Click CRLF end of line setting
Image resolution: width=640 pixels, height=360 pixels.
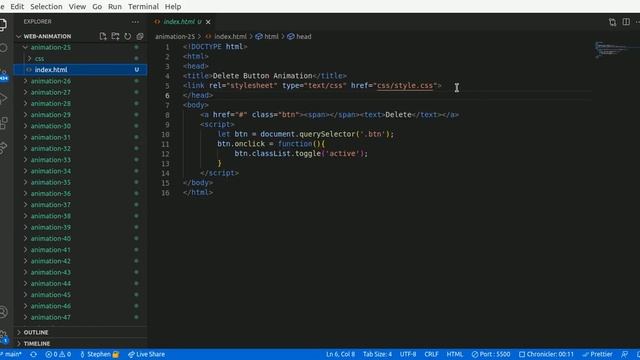coord(431,354)
